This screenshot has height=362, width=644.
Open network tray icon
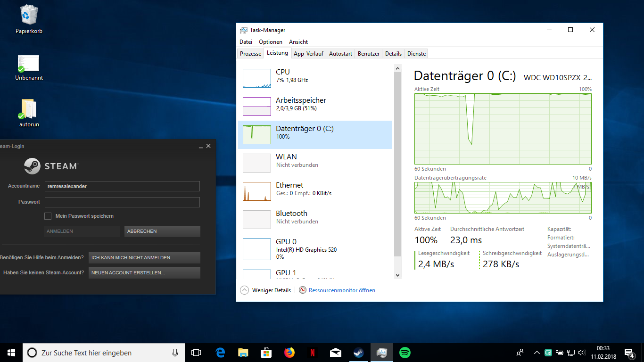570,353
